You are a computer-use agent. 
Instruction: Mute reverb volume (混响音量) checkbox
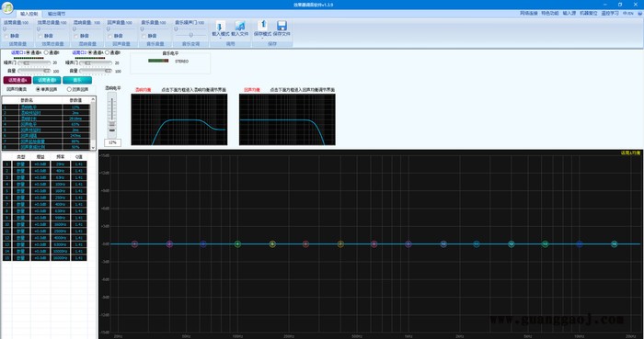(x=76, y=36)
